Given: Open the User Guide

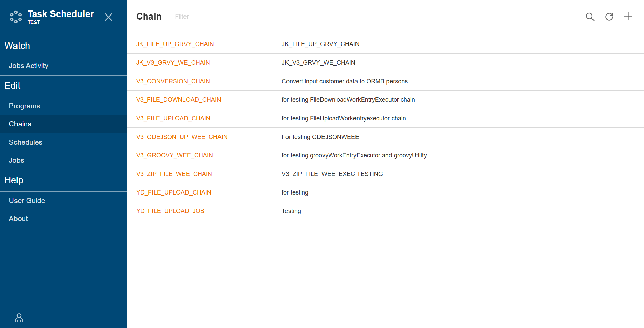Looking at the screenshot, I should [27, 201].
